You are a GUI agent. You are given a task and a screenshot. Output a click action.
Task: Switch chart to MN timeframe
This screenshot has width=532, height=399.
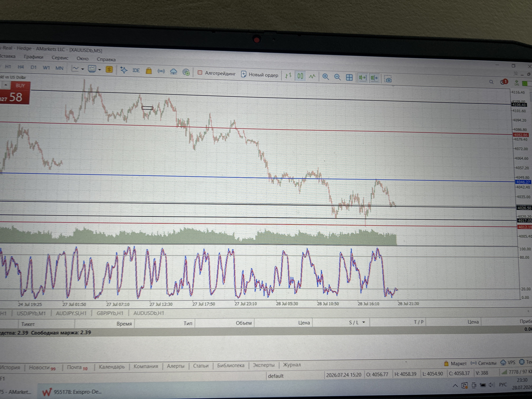(x=59, y=68)
